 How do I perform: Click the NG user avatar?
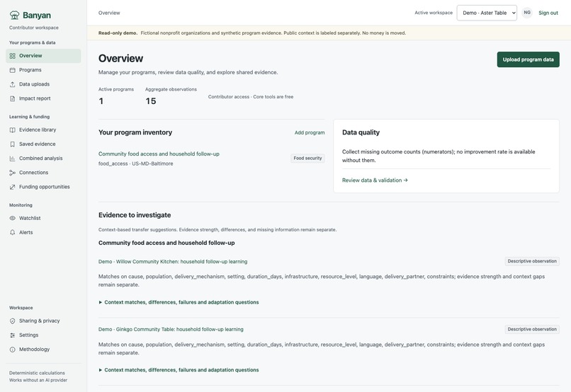(x=527, y=13)
